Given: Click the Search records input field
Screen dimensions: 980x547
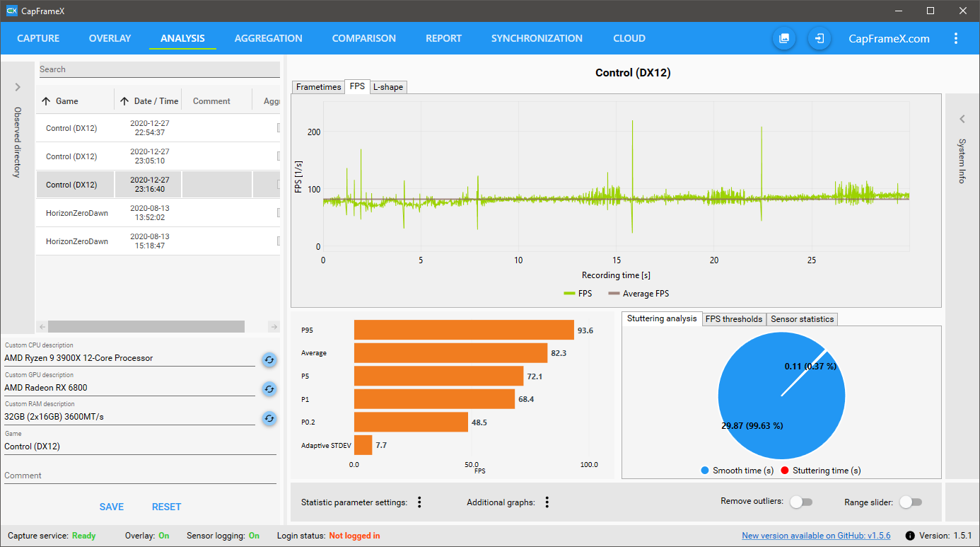Looking at the screenshot, I should (159, 69).
